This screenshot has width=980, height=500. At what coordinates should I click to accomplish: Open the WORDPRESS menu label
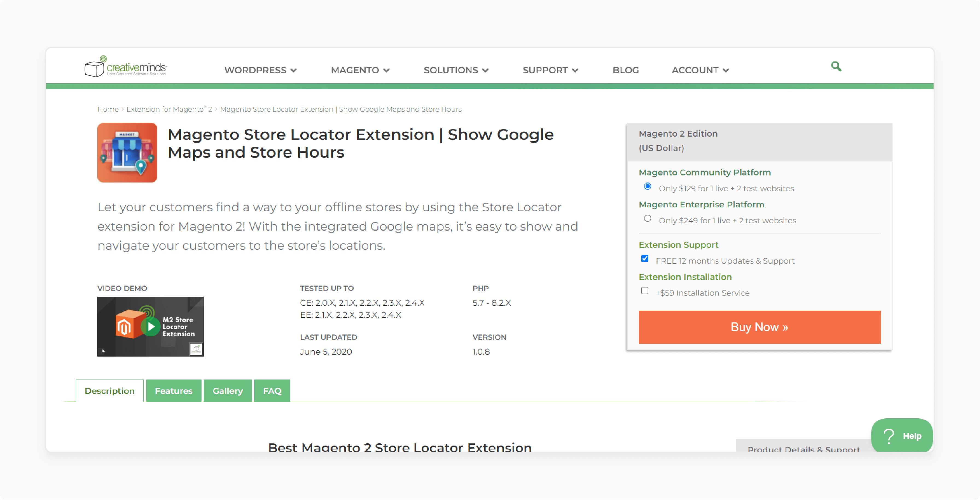[x=255, y=70]
